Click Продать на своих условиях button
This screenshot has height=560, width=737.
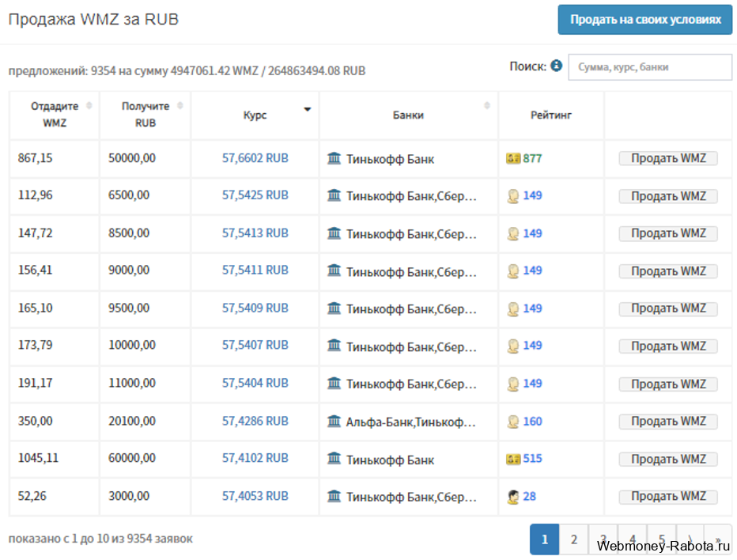tap(645, 20)
